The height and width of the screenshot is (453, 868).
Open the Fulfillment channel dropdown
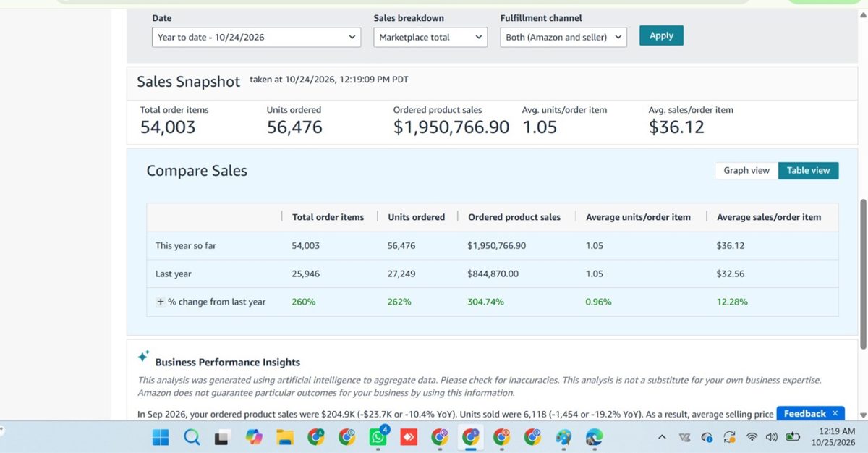563,37
